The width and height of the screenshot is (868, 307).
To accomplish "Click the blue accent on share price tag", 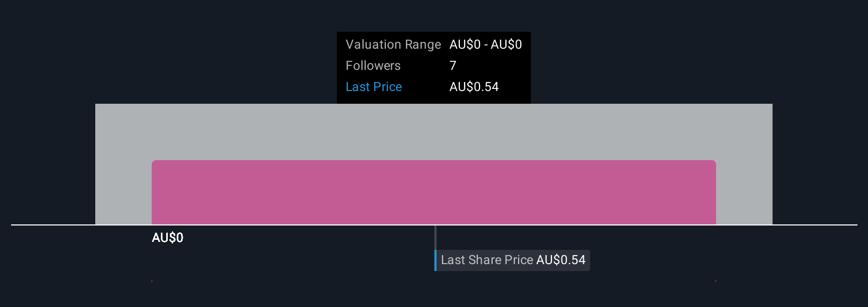I will (x=436, y=260).
